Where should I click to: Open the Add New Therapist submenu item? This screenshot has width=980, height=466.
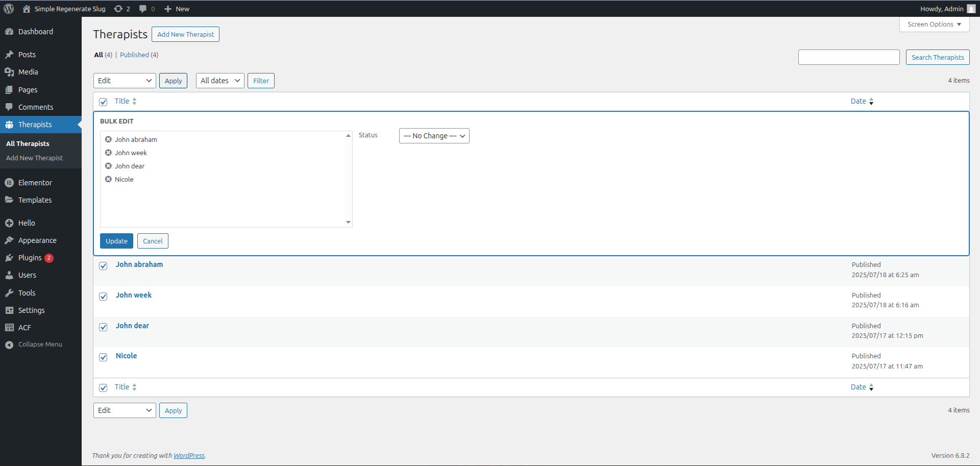click(34, 158)
